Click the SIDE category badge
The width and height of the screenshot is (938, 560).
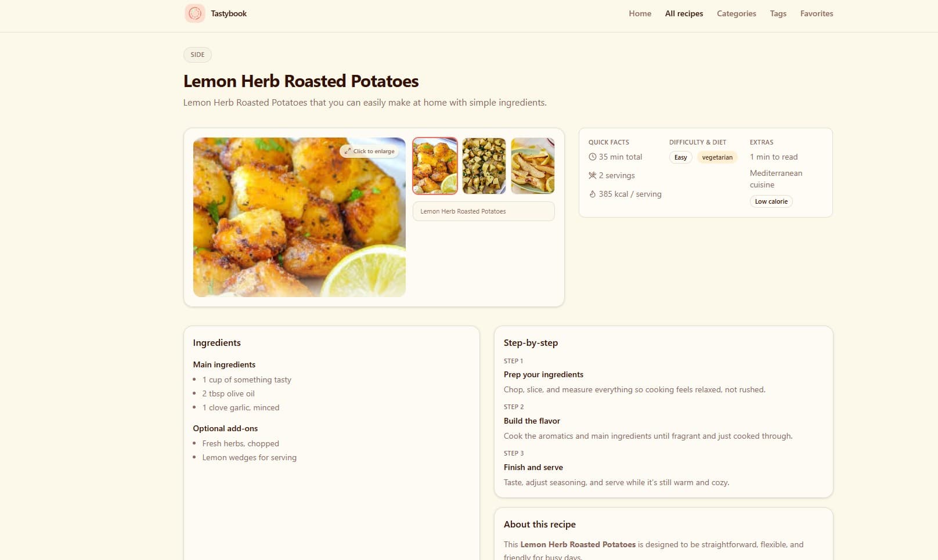tap(197, 55)
